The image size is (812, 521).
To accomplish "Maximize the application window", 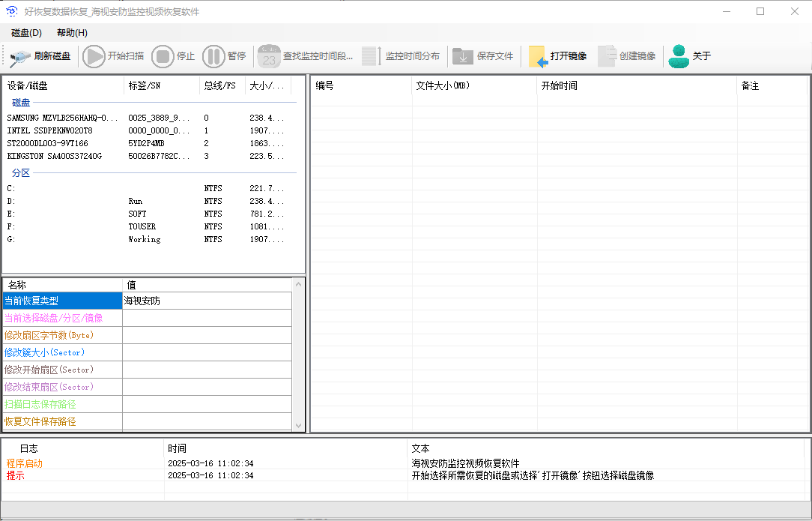I will click(760, 11).
